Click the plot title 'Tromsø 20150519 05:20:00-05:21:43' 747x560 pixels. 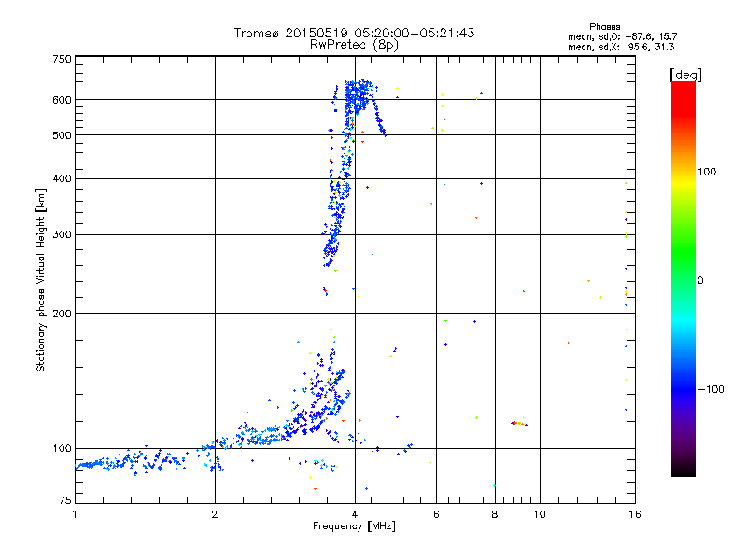pos(354,33)
